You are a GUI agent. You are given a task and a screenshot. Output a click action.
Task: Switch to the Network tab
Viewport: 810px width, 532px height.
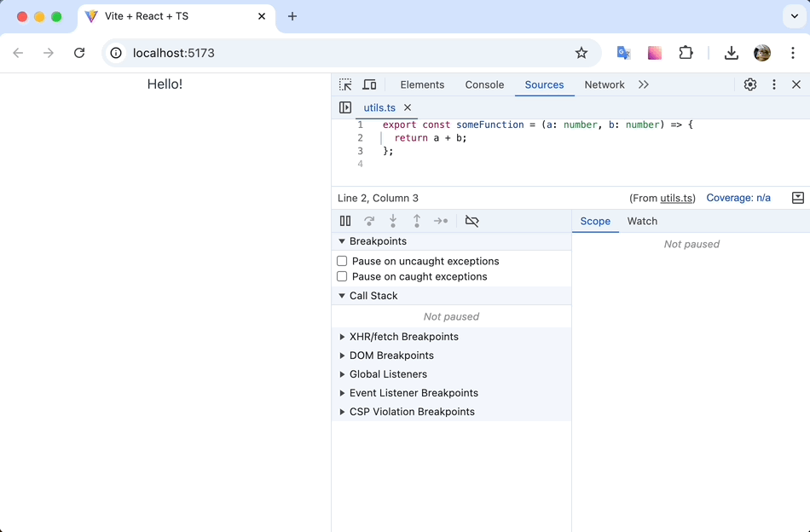(605, 84)
